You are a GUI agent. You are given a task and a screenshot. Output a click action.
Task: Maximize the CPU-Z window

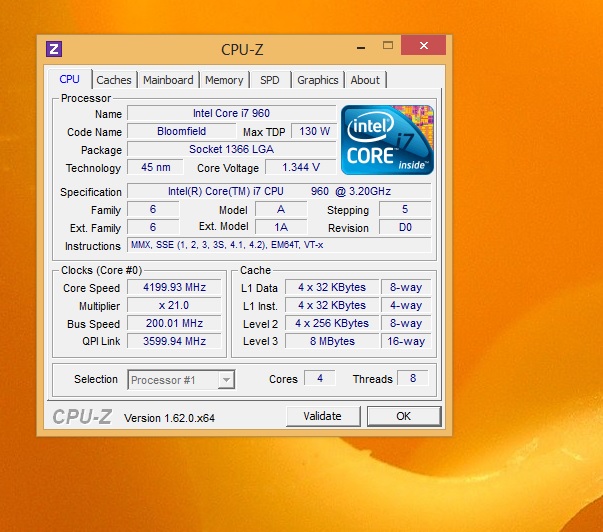(x=388, y=45)
